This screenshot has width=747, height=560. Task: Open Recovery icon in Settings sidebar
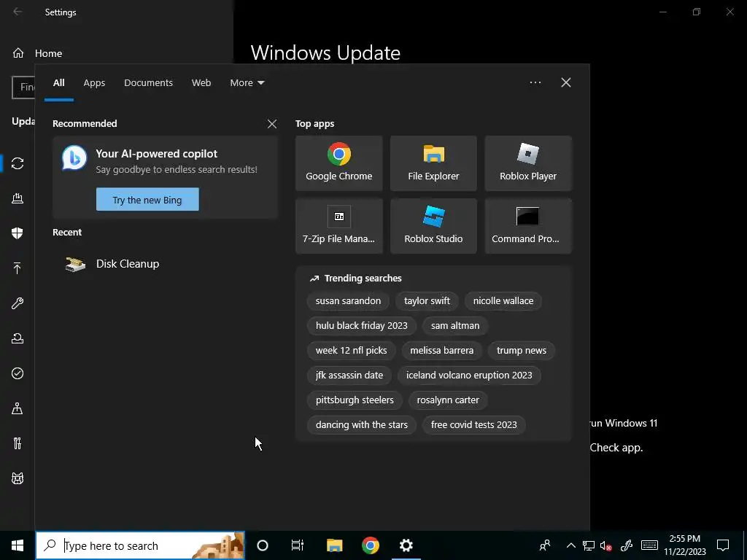tap(18, 338)
